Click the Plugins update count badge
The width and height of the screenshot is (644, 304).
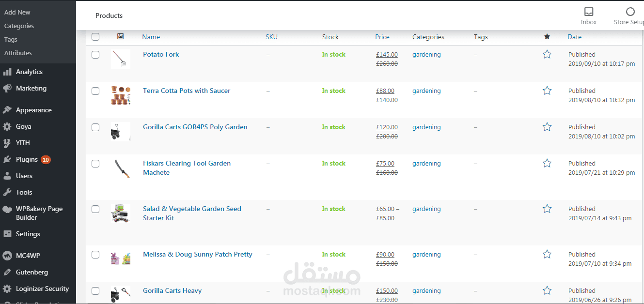click(x=46, y=159)
